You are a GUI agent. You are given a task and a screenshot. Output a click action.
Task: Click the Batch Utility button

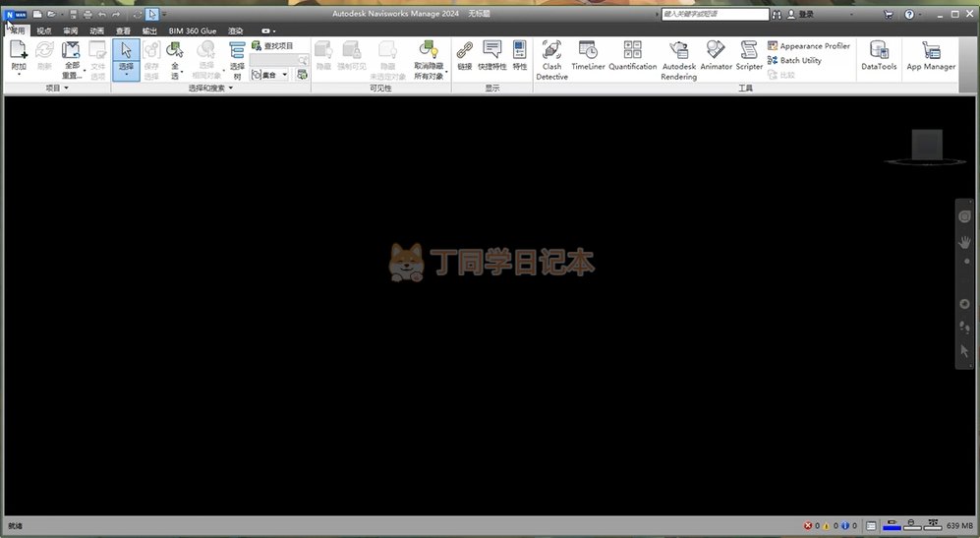[794, 60]
